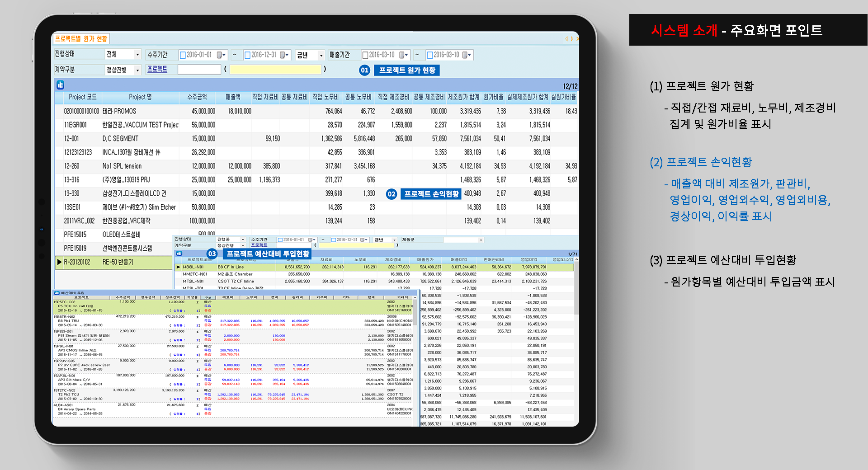Toggle checkbox of 수주기간 end date 2016-12-31
Screen dimensions: 868x470
(x=247, y=55)
